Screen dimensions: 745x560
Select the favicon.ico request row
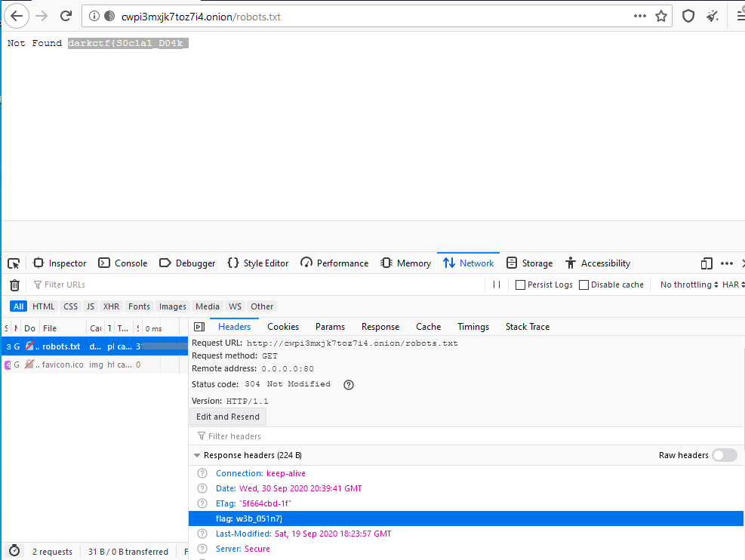click(94, 365)
